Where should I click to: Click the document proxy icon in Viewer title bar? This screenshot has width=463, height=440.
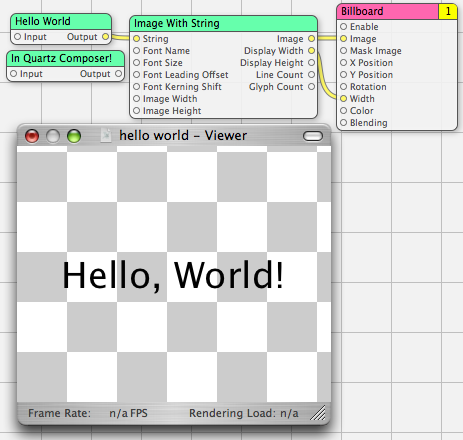click(x=106, y=136)
